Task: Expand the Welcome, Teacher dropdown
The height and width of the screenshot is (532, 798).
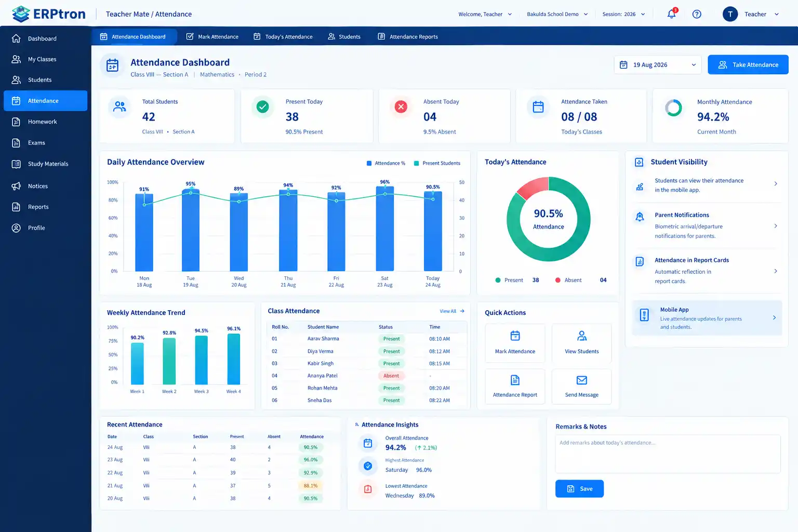Action: (485, 14)
